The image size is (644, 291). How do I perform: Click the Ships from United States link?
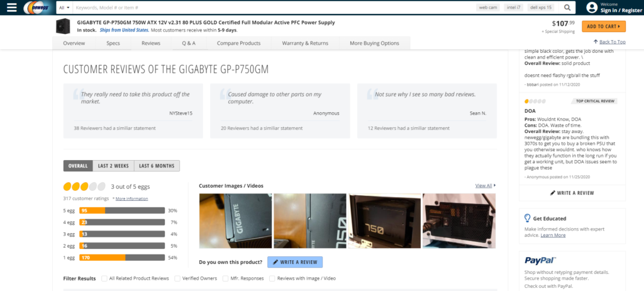click(125, 30)
